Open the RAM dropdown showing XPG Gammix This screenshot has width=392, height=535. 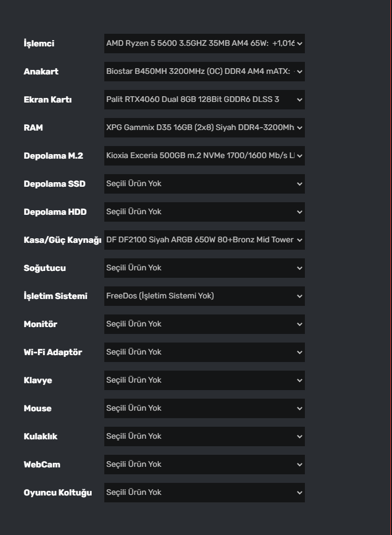click(204, 128)
